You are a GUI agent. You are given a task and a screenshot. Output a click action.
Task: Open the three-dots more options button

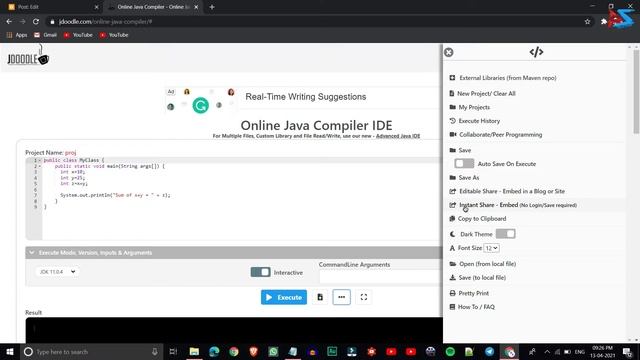pyautogui.click(x=342, y=297)
